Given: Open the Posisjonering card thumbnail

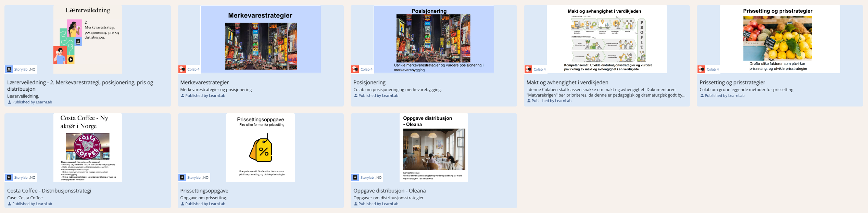Looking at the screenshot, I should pos(433,38).
